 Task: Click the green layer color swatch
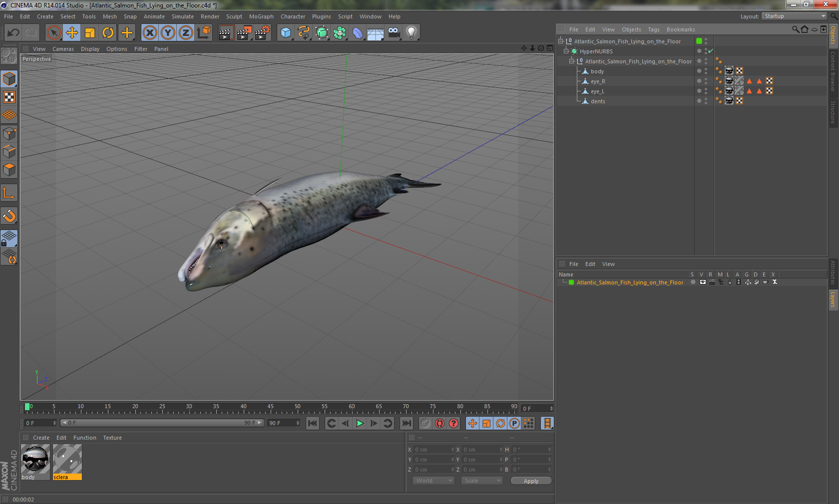(x=571, y=282)
